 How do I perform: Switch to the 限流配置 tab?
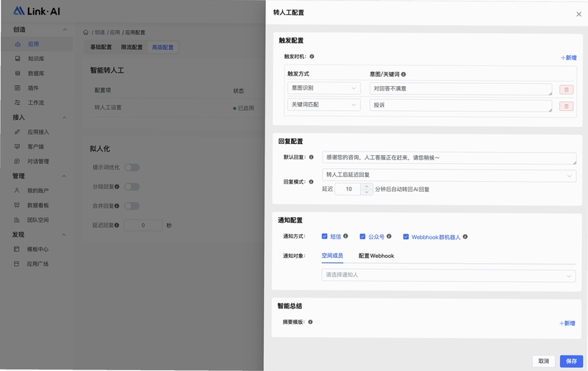[x=132, y=47]
